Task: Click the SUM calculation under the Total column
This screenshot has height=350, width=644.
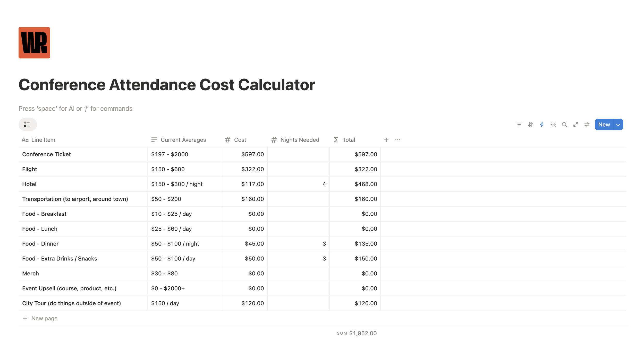Action: point(357,333)
